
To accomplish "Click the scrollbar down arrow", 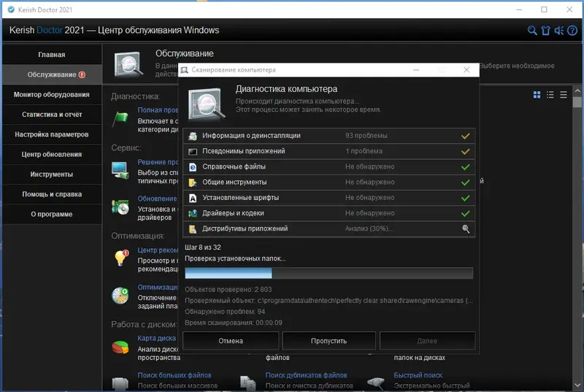I will 577,385.
